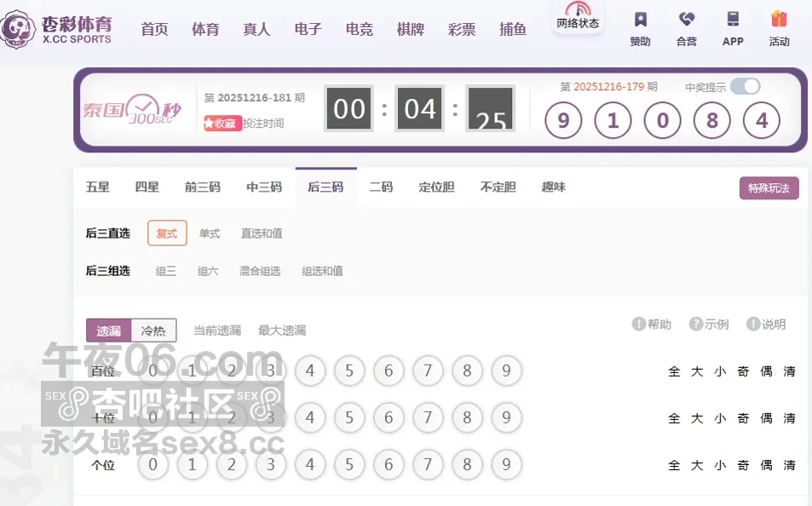Open 帮助 help icon
Image resolution: width=812 pixels, height=506 pixels.
pyautogui.click(x=652, y=325)
